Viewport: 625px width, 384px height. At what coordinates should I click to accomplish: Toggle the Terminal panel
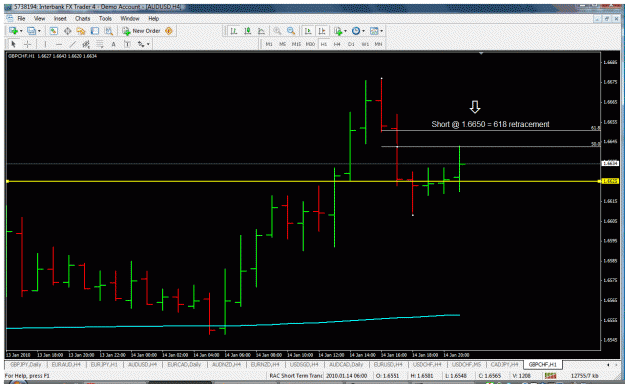(x=94, y=31)
